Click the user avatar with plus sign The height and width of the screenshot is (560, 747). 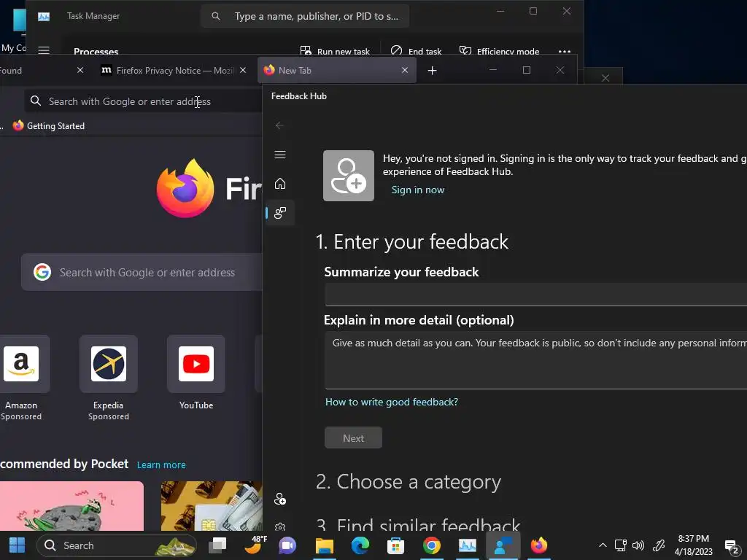click(x=349, y=176)
